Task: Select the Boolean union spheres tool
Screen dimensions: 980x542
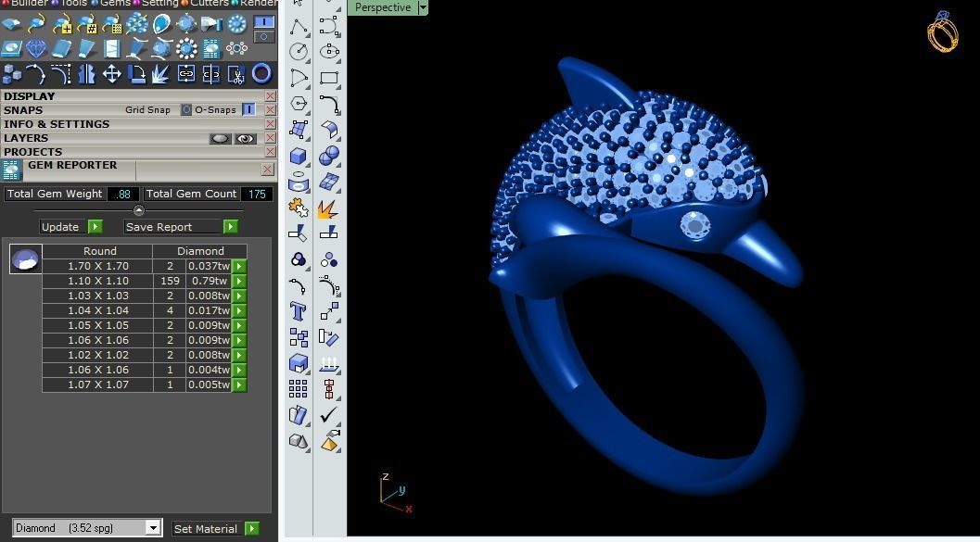Action: point(329,156)
